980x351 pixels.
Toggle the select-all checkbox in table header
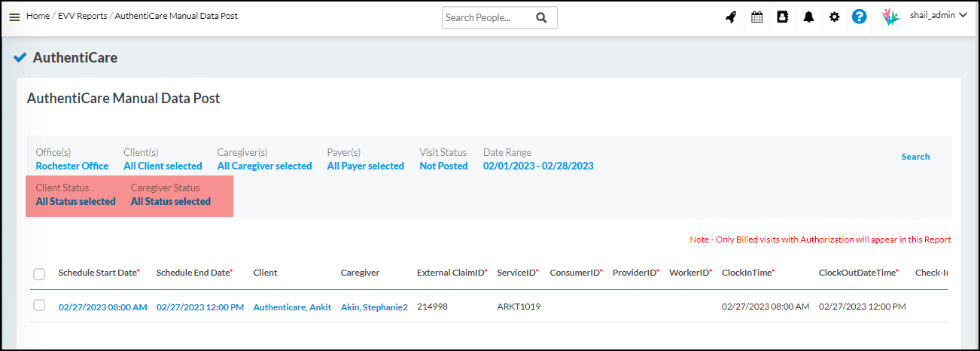pyautogui.click(x=39, y=274)
